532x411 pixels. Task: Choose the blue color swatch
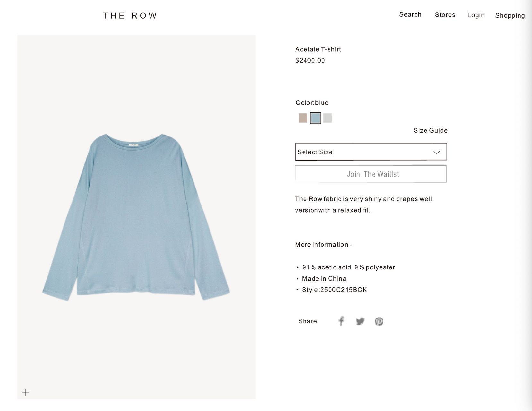315,118
